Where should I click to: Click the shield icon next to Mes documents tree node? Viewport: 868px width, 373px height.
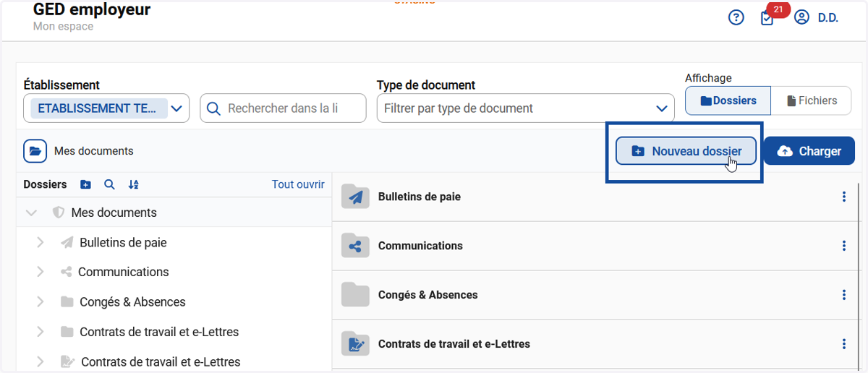[x=59, y=213]
